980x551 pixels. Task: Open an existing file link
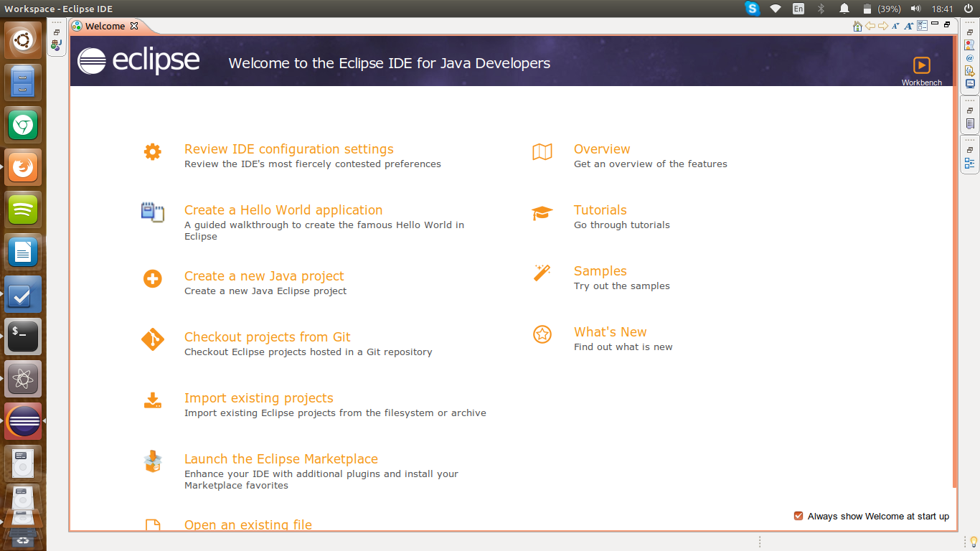tap(248, 524)
